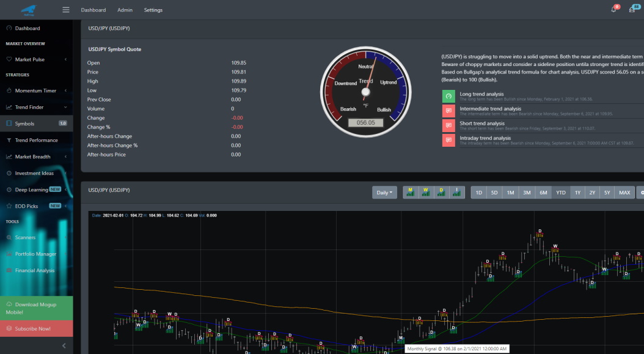Select the 2Y chart range
Screen dimensions: 644x354
coord(592,193)
